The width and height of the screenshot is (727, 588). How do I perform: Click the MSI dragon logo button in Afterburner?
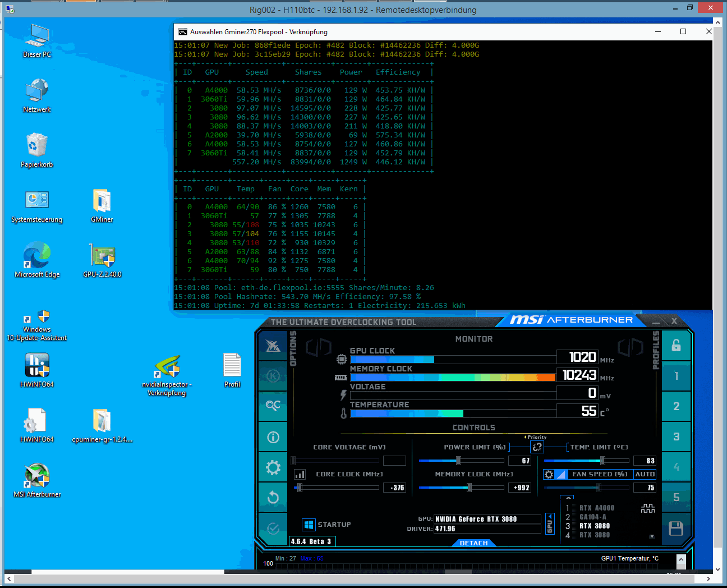pos(273,346)
